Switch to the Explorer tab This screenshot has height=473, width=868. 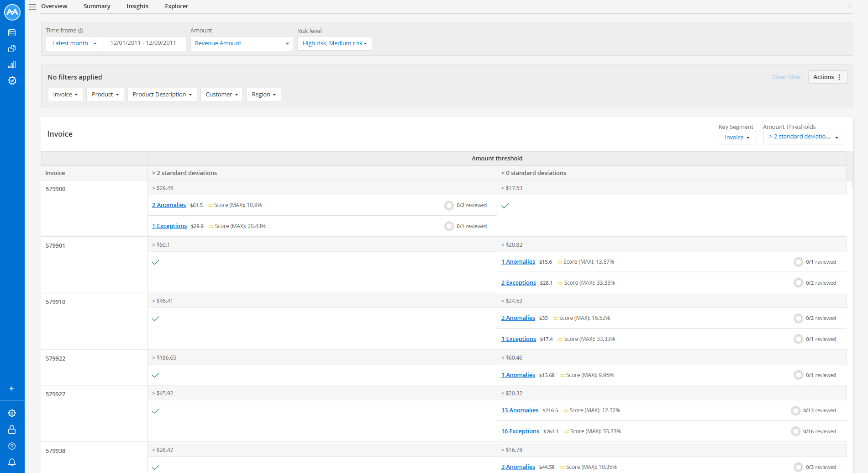coord(176,6)
